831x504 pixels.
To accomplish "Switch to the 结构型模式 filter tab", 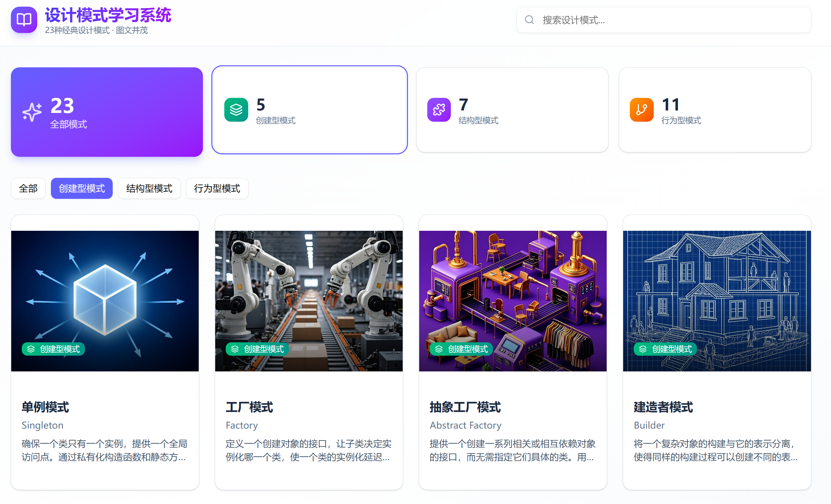I will pos(149,188).
